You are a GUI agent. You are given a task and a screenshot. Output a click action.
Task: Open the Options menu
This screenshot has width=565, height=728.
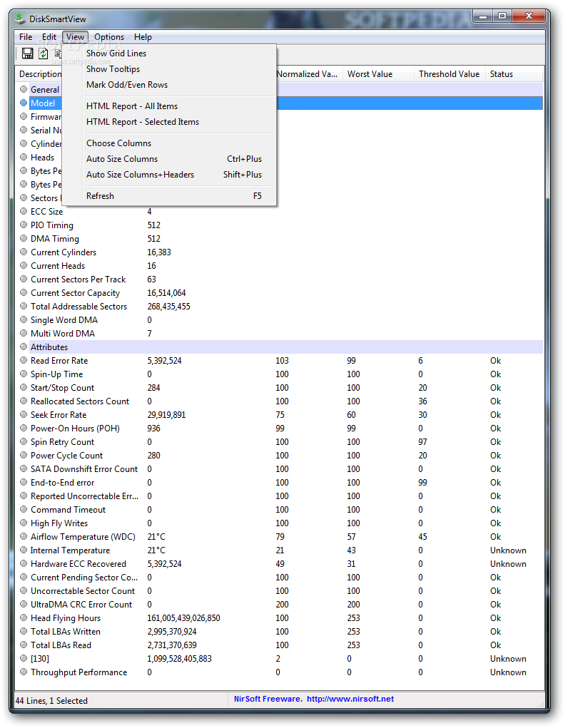(109, 37)
